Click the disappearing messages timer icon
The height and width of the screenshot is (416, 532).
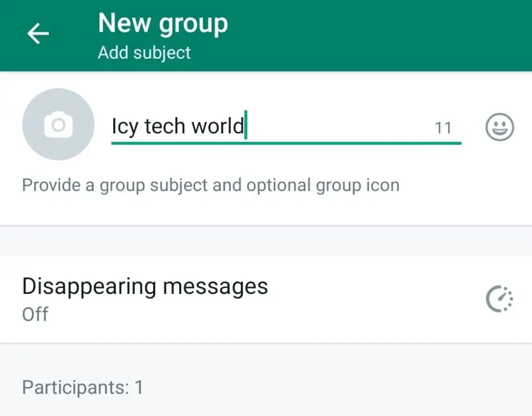[499, 299]
